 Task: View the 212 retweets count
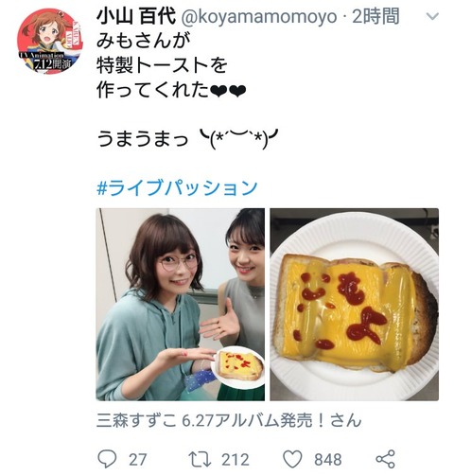tap(236, 460)
